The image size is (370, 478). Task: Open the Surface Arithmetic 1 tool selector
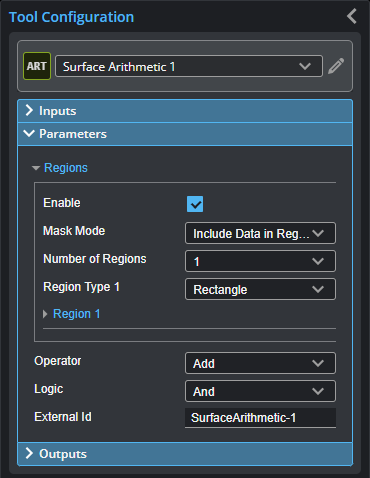tap(189, 66)
